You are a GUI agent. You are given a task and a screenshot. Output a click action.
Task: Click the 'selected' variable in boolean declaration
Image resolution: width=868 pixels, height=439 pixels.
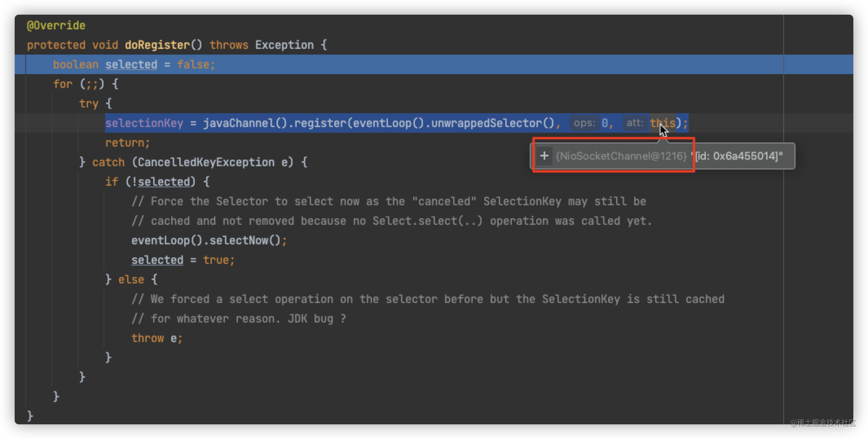pos(131,64)
